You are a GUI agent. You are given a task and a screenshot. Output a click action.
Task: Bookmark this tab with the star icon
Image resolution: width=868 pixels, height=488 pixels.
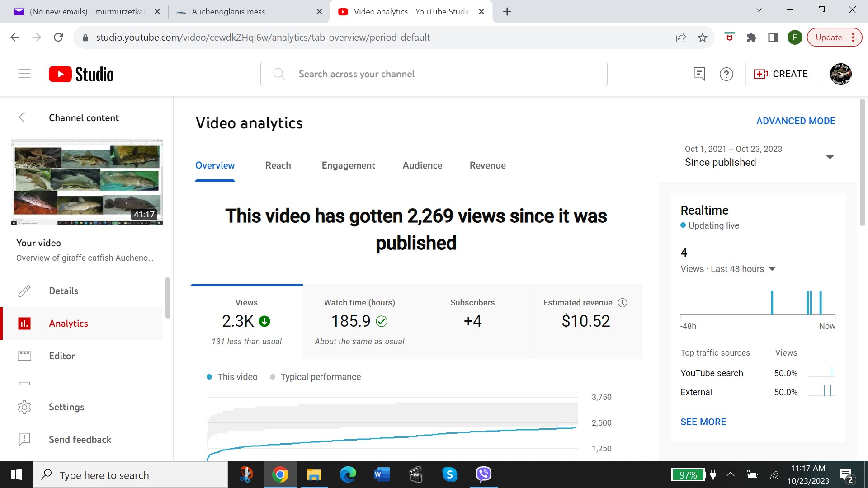click(x=702, y=38)
